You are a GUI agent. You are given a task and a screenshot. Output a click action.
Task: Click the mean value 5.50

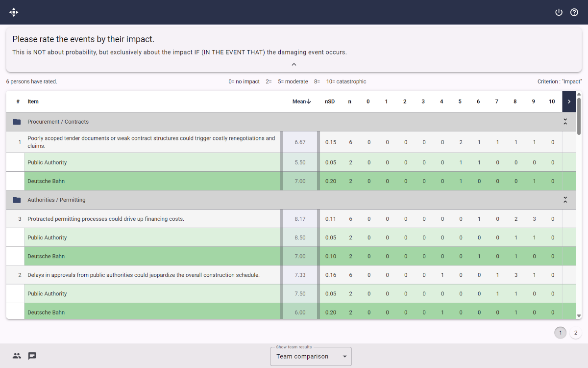point(300,162)
